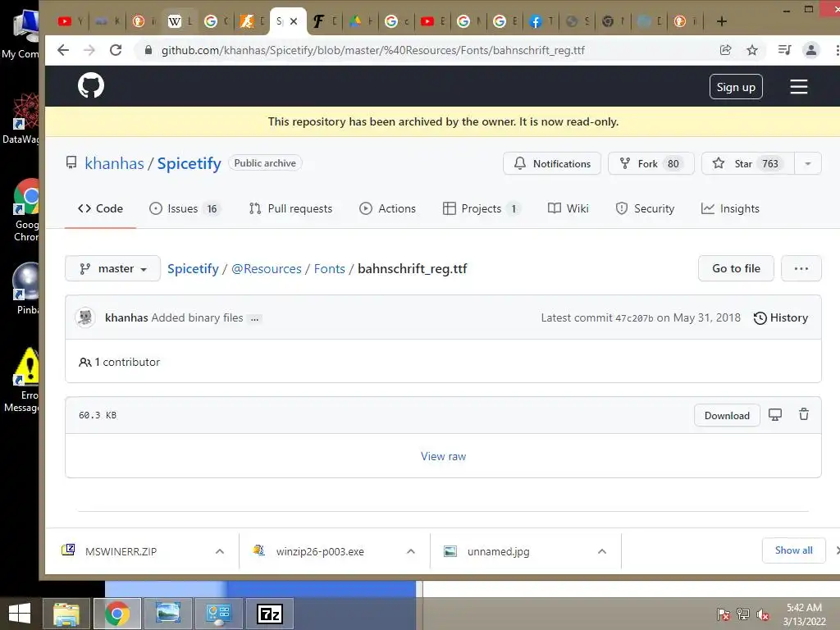Close the current Spicetify browser tab
Image resolution: width=840 pixels, height=630 pixels.
coord(294,21)
